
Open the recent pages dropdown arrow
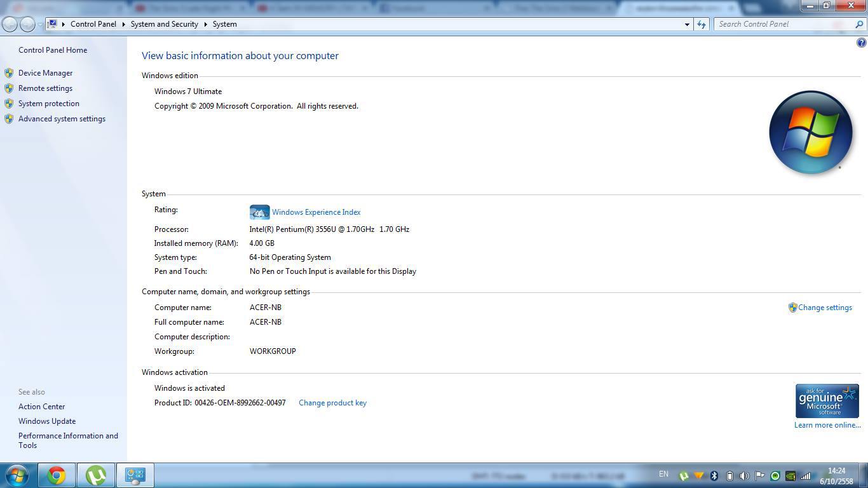point(40,25)
